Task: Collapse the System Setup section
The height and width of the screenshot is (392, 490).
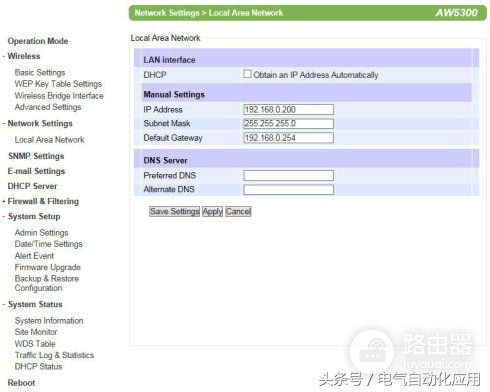Action: tap(34, 216)
